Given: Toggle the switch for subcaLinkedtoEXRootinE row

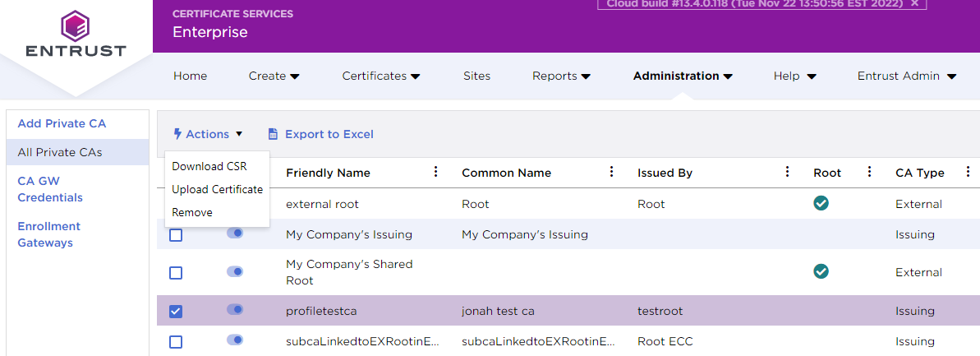Looking at the screenshot, I should 235,340.
